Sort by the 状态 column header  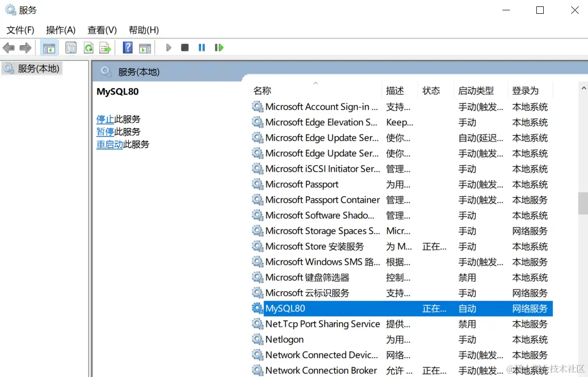(x=436, y=91)
